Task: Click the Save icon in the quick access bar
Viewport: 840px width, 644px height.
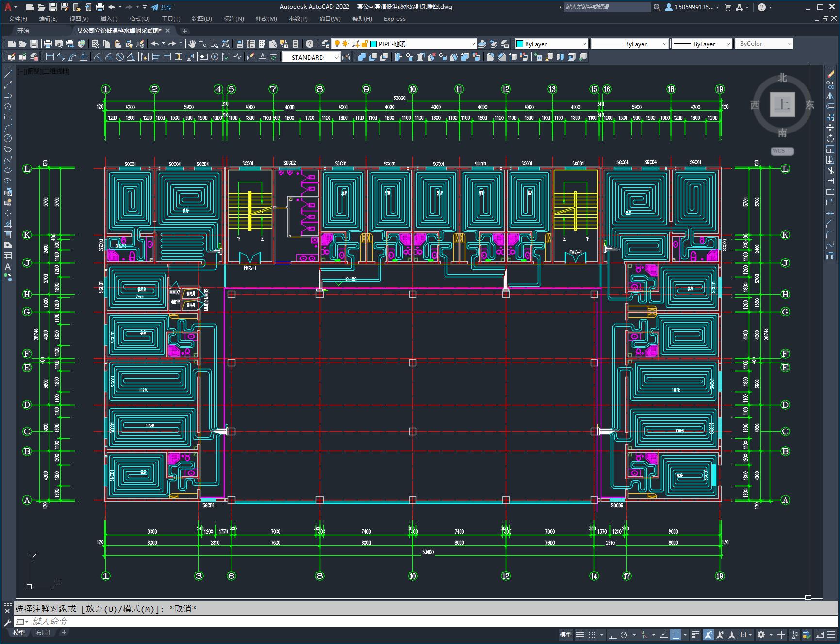Action: pyautogui.click(x=53, y=7)
